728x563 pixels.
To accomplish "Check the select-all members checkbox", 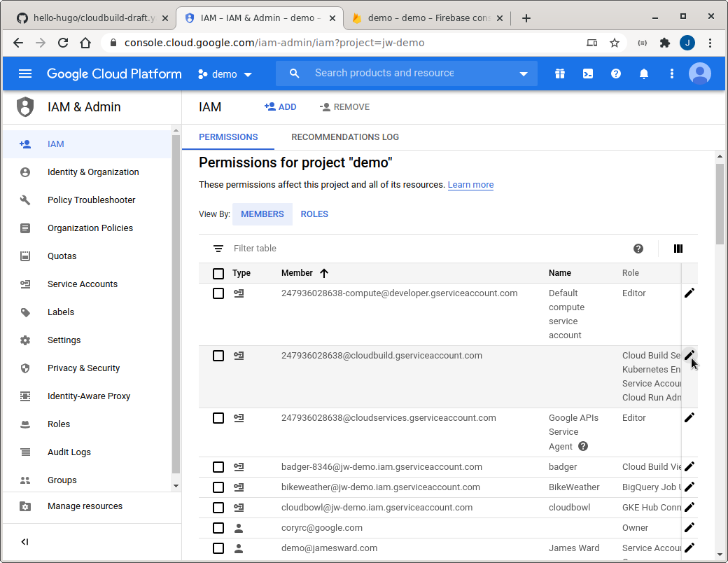I will pyautogui.click(x=218, y=273).
